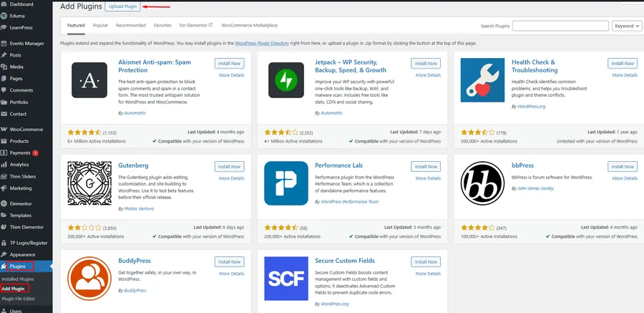Click the bbPress plugin logo

483,183
